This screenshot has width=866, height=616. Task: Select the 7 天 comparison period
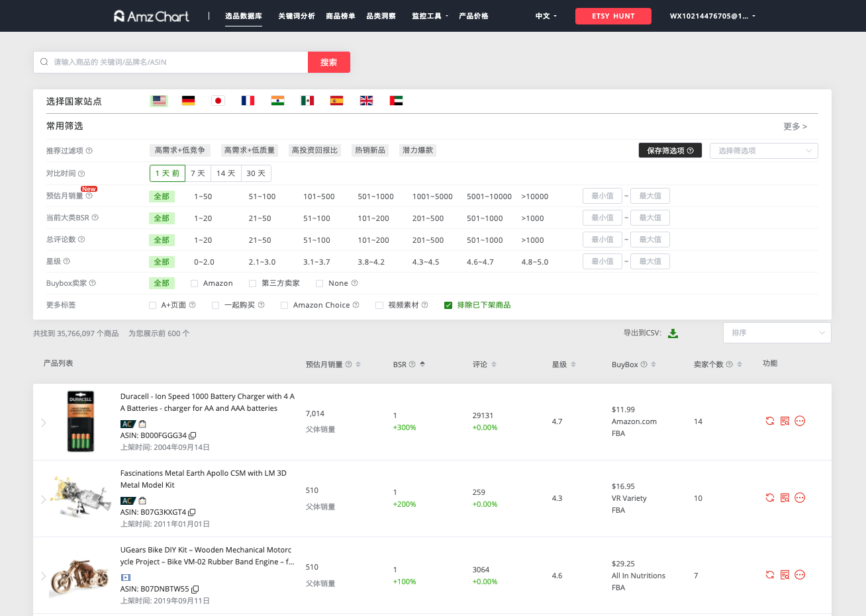[198, 173]
